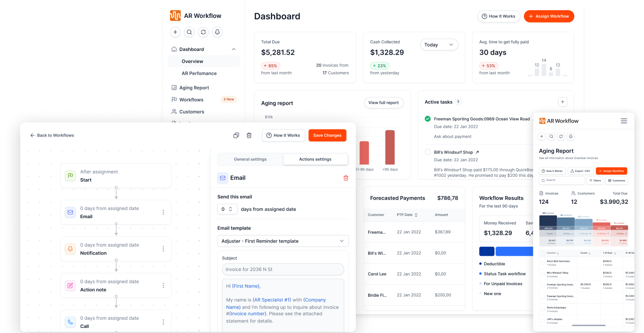Select the Email step envelope icon
The height and width of the screenshot is (333, 644).
[70, 212]
